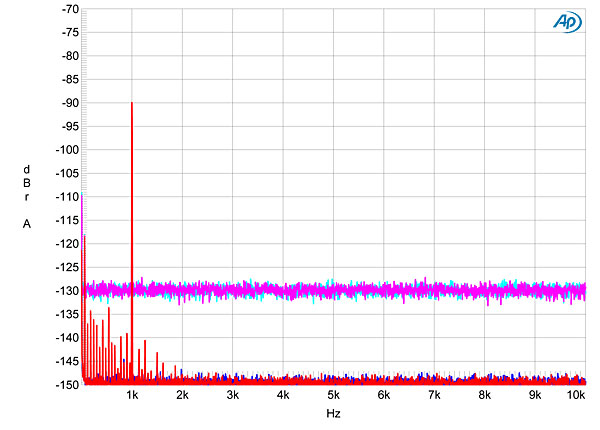The height and width of the screenshot is (430, 600).
Task: Click the -135 y-axis label
Action: pos(67,314)
